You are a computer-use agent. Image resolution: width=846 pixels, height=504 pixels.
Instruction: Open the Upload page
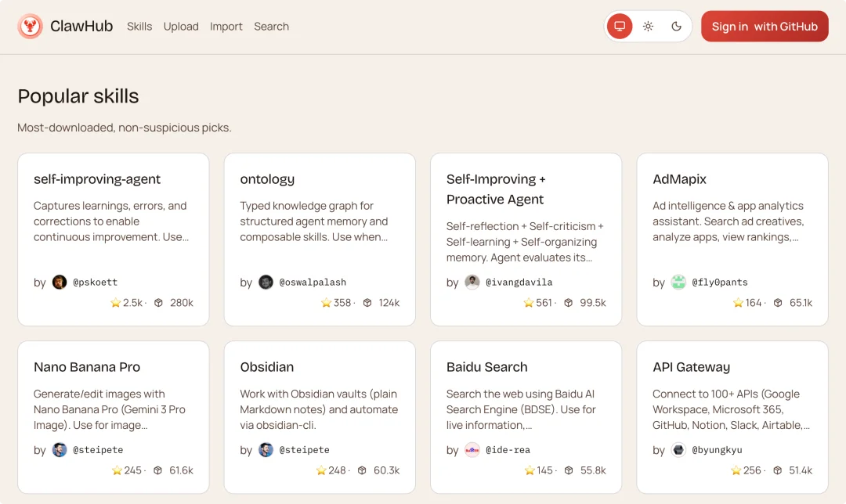click(181, 27)
